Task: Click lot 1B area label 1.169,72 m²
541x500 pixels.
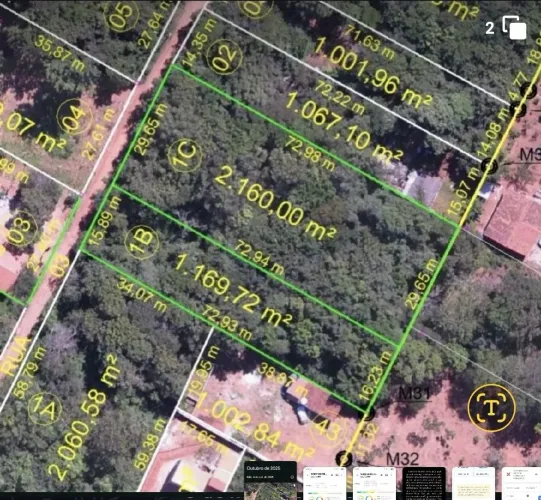Action: pos(234,291)
